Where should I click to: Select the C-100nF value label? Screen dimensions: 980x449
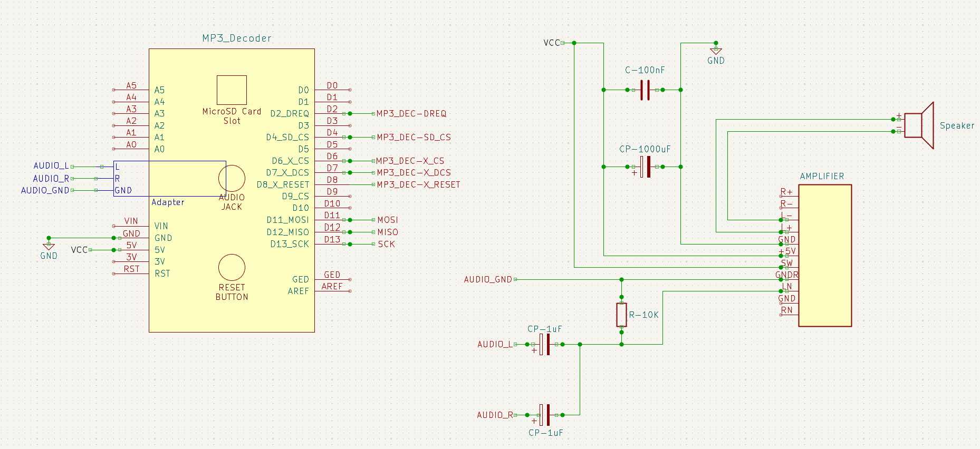point(645,70)
